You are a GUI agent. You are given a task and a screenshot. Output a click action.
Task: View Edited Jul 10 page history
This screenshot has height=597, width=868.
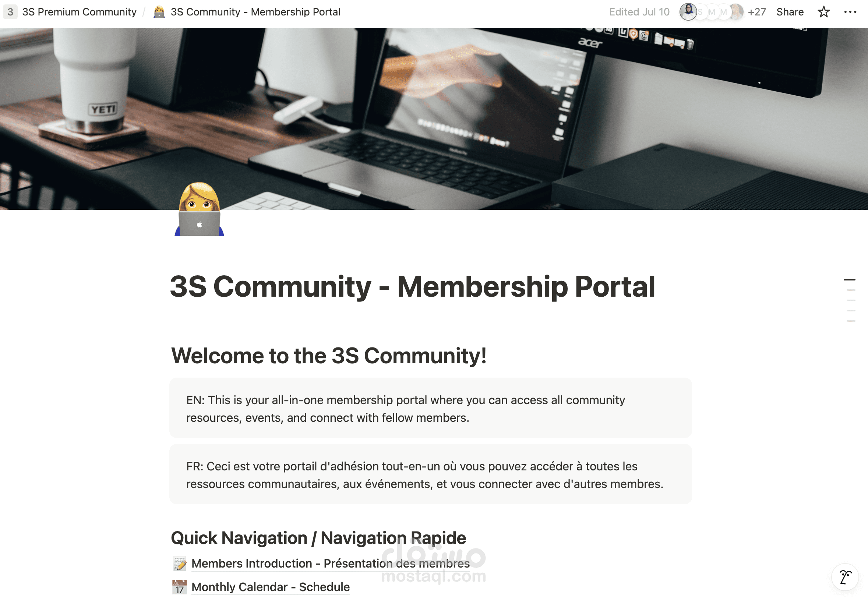pyautogui.click(x=639, y=12)
